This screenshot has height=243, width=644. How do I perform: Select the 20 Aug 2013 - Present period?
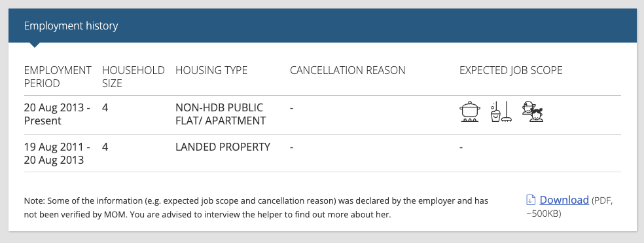click(57, 115)
